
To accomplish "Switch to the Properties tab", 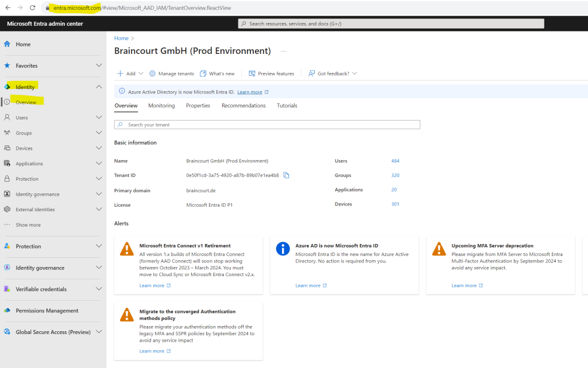I will point(198,106).
